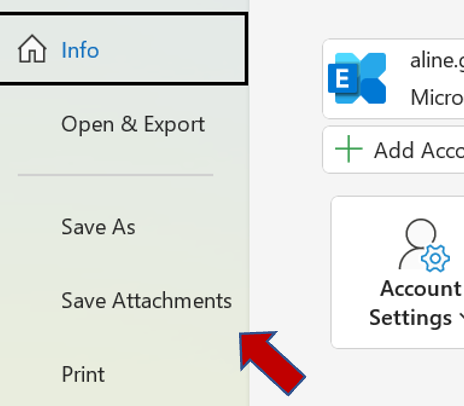The image size is (464, 406).
Task: Select the Info label in the sidebar
Action: coord(80,50)
